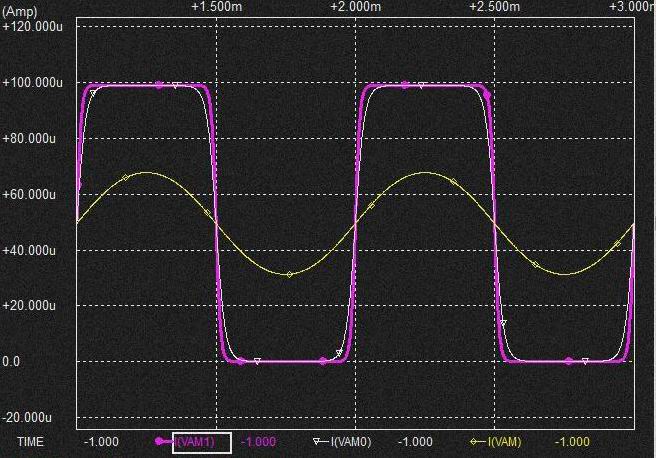Image resolution: width=656 pixels, height=458 pixels.
Task: Click the magenta I(VAM1) cursor value readout
Action: point(259,442)
